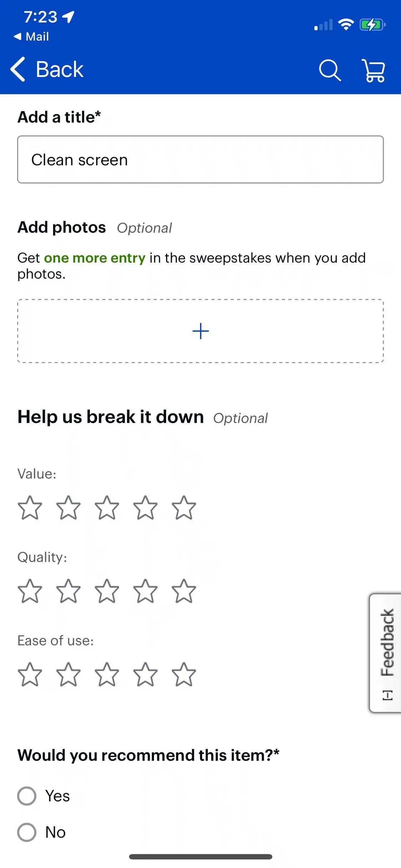Select No for recommending this item
The width and height of the screenshot is (401, 868).
click(x=27, y=832)
